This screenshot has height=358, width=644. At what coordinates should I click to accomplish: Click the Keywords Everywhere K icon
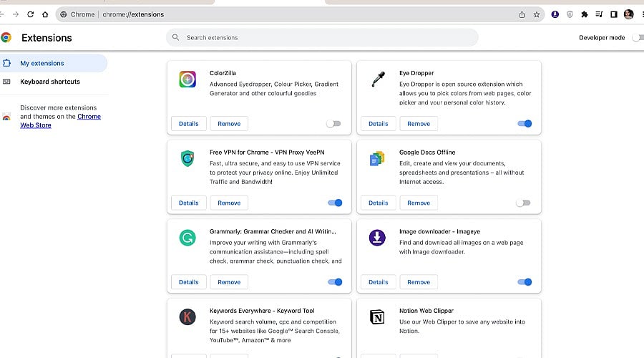point(187,317)
